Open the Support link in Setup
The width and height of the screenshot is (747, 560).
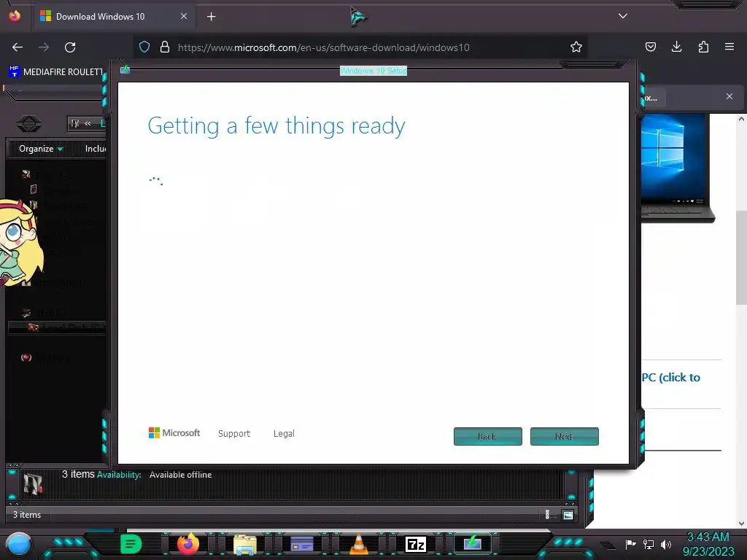click(x=234, y=433)
